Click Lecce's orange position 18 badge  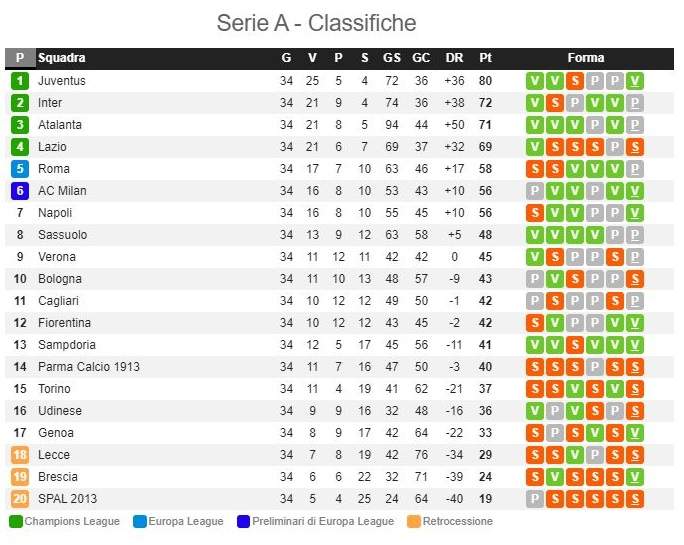[20, 455]
